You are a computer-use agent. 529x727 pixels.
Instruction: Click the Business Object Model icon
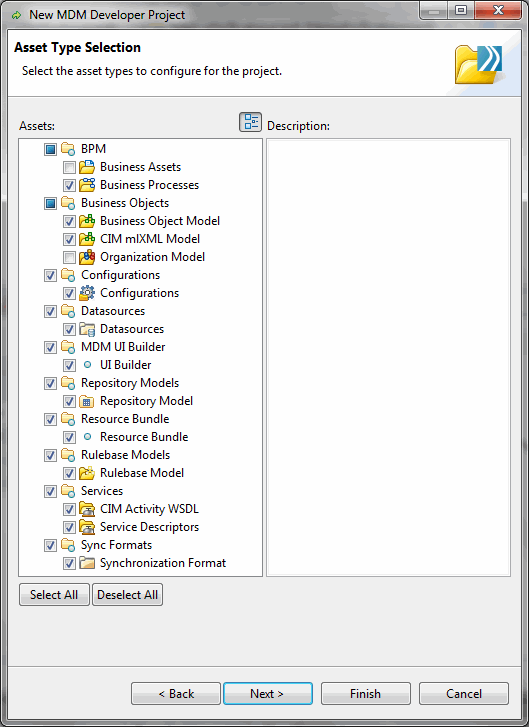(87, 221)
